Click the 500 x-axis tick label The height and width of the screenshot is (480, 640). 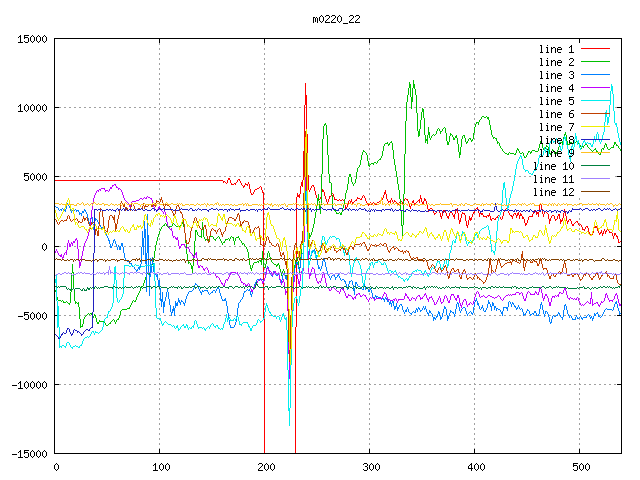(580, 467)
